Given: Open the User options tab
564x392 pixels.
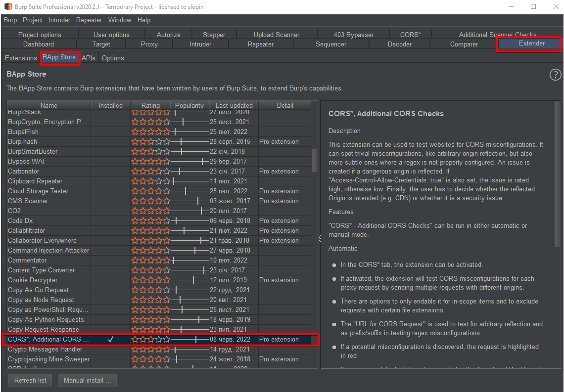Looking at the screenshot, I should [111, 35].
